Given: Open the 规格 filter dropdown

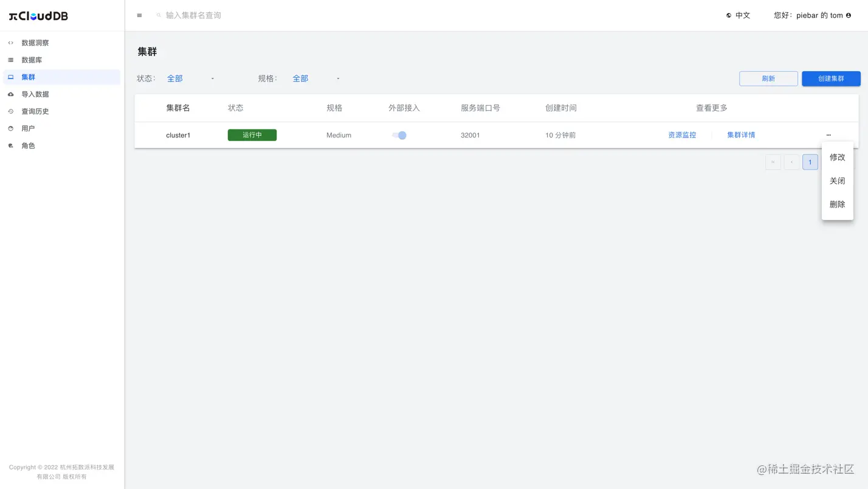Looking at the screenshot, I should point(316,78).
